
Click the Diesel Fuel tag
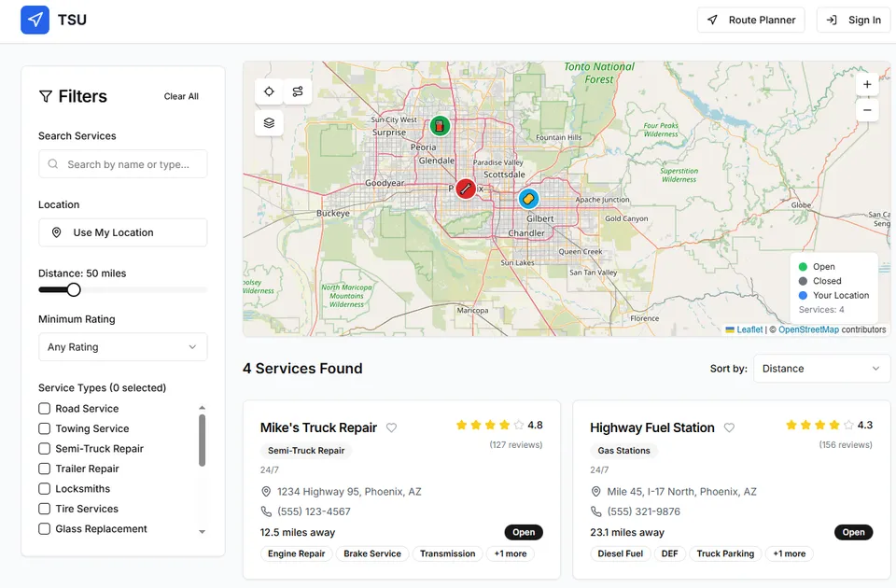[620, 553]
